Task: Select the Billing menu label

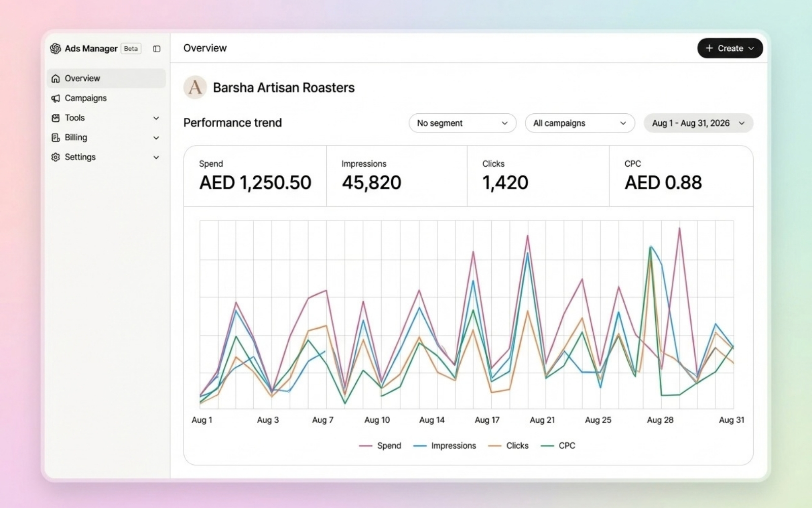Action: pos(76,138)
